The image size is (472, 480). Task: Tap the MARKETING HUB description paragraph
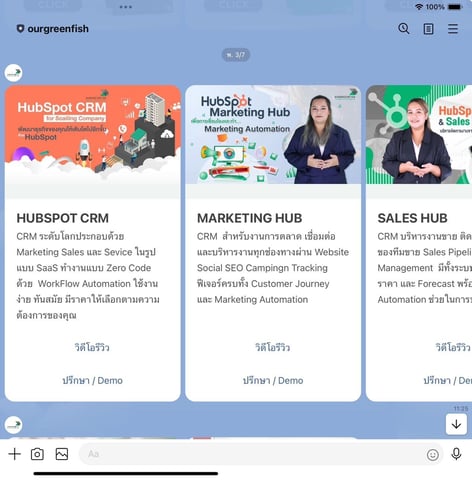pyautogui.click(x=273, y=268)
